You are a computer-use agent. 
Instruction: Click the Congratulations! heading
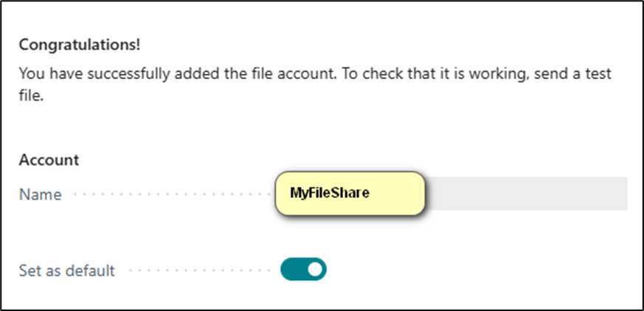click(80, 45)
